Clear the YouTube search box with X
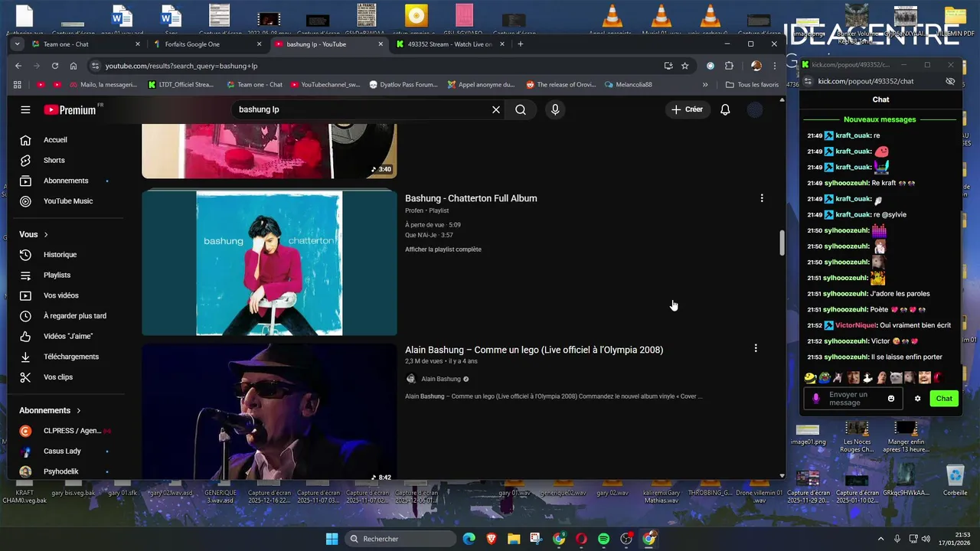980x551 pixels. [495, 109]
